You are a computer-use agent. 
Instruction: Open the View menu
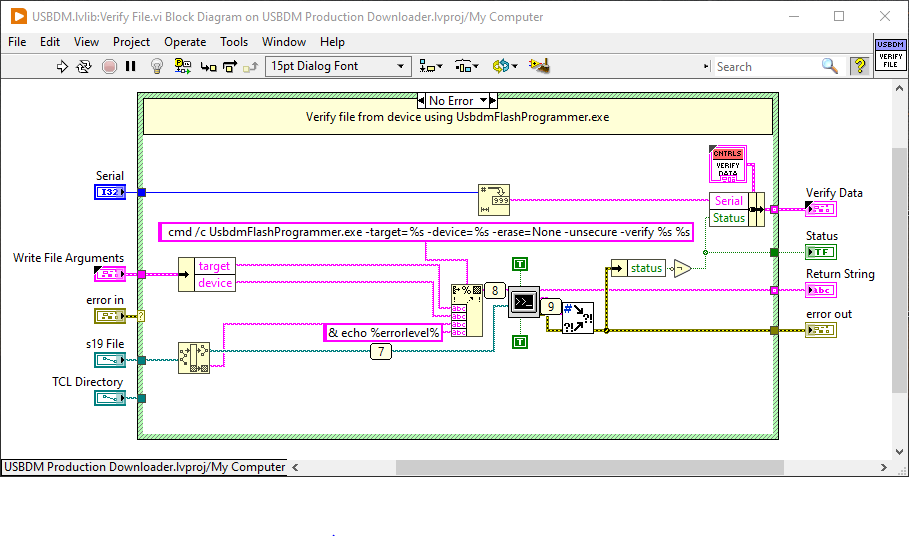click(86, 42)
